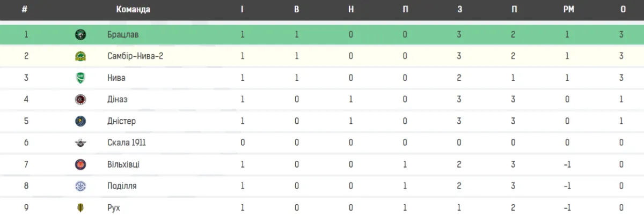Click the Брацлав team logo
The height and width of the screenshot is (217, 644).
(80, 35)
